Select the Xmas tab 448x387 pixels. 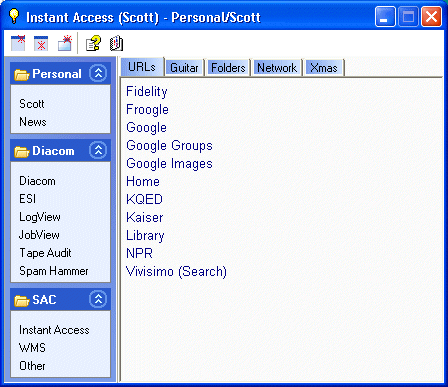point(324,68)
